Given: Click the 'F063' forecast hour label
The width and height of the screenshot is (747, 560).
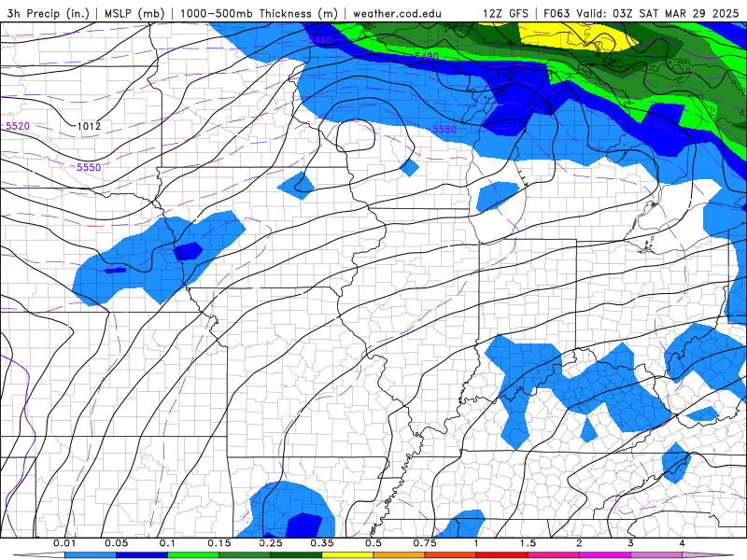Looking at the screenshot, I should [x=557, y=13].
